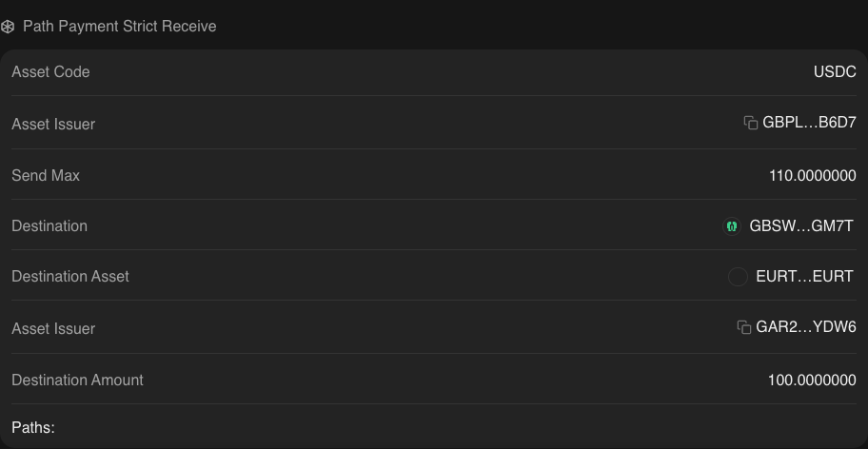Click the green destination account avatar icon
Viewport: 868px width, 449px height.
coord(732,226)
